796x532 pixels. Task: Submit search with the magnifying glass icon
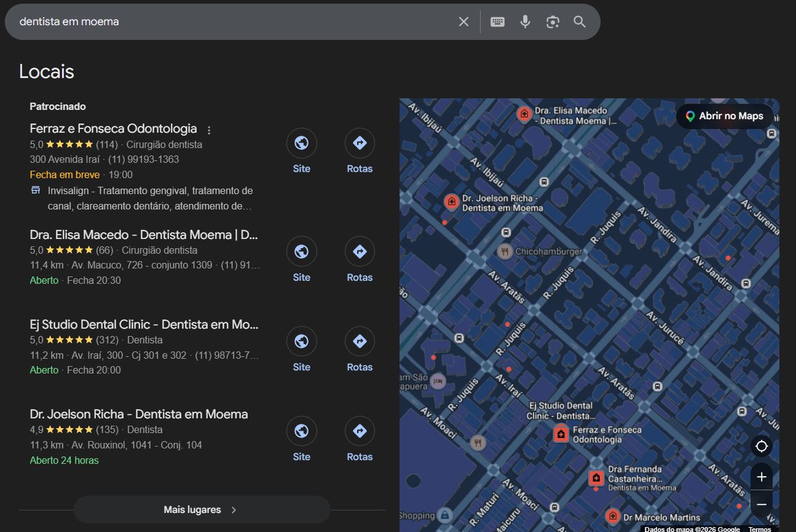tap(580, 22)
